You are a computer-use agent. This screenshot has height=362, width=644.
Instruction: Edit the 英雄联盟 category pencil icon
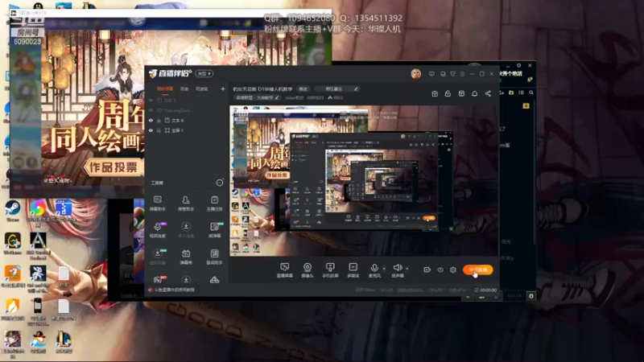click(x=277, y=97)
